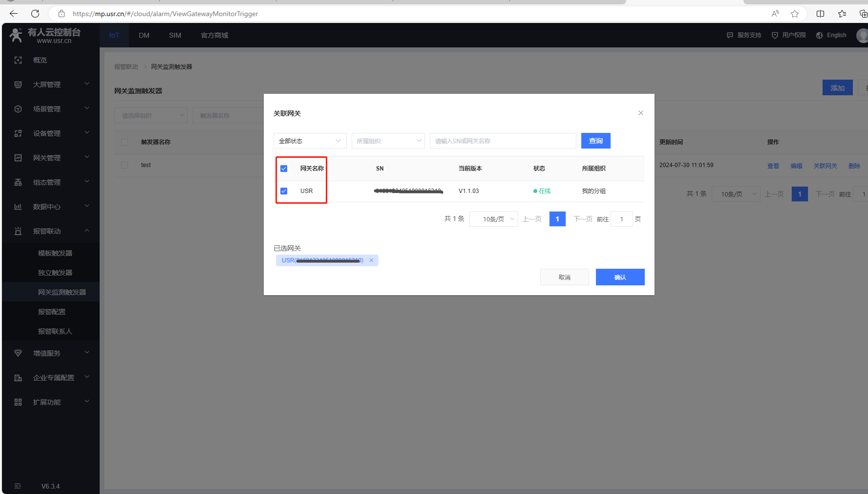Screen dimensions: 868x494
Task: Open the DM top navigation tab
Action: pos(144,35)
